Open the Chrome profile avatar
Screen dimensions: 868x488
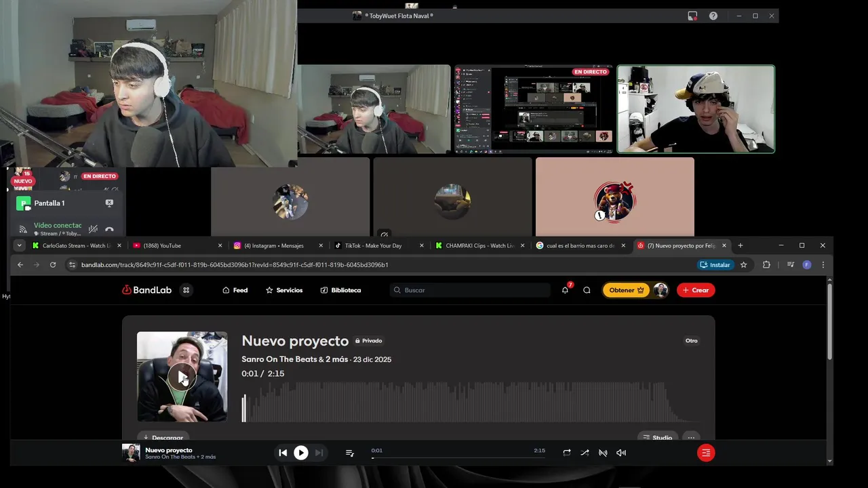807,265
